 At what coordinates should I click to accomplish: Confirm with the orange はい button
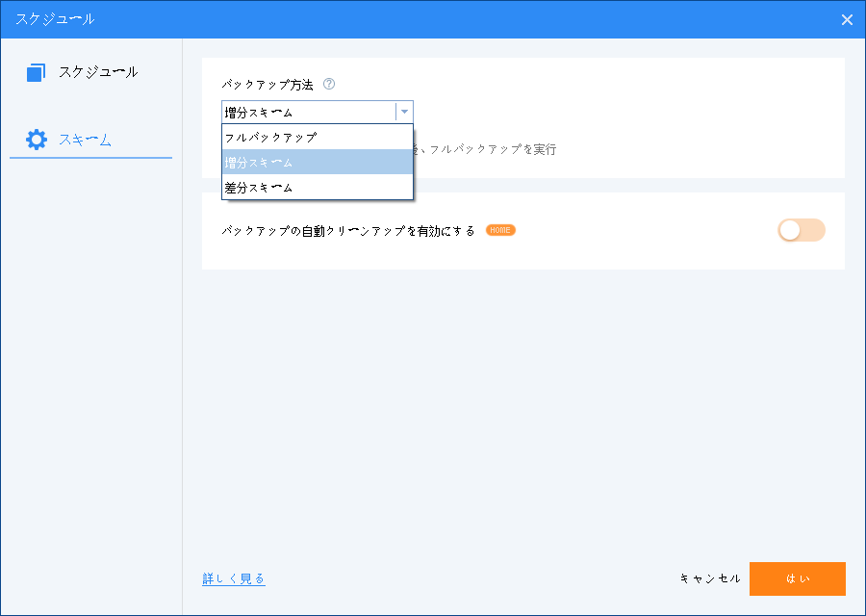[x=797, y=578]
